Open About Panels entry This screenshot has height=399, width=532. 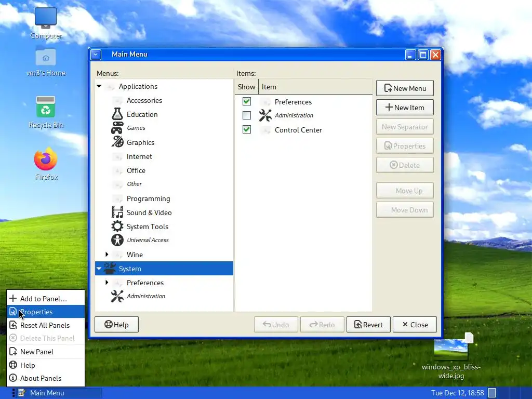pyautogui.click(x=46, y=378)
